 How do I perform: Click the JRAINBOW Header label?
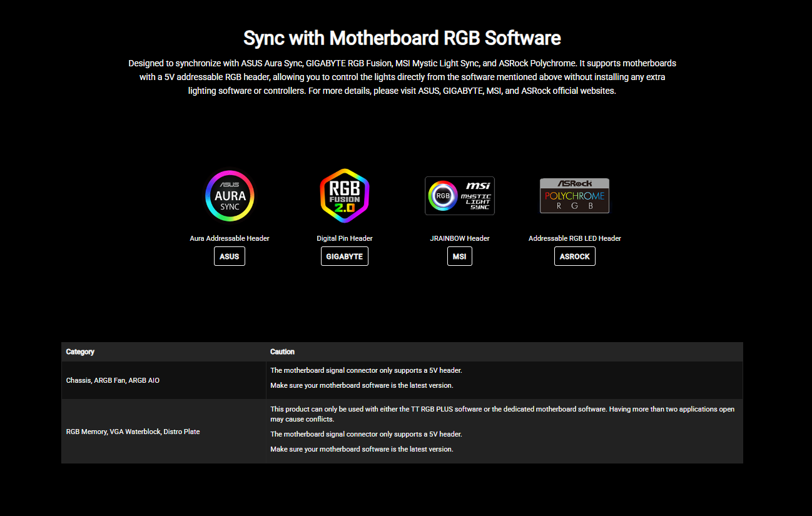460,238
